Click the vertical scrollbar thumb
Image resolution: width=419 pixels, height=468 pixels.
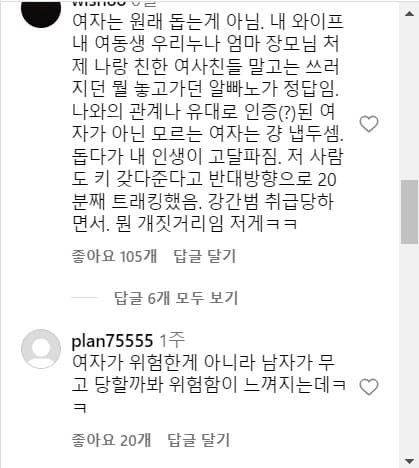point(409,212)
